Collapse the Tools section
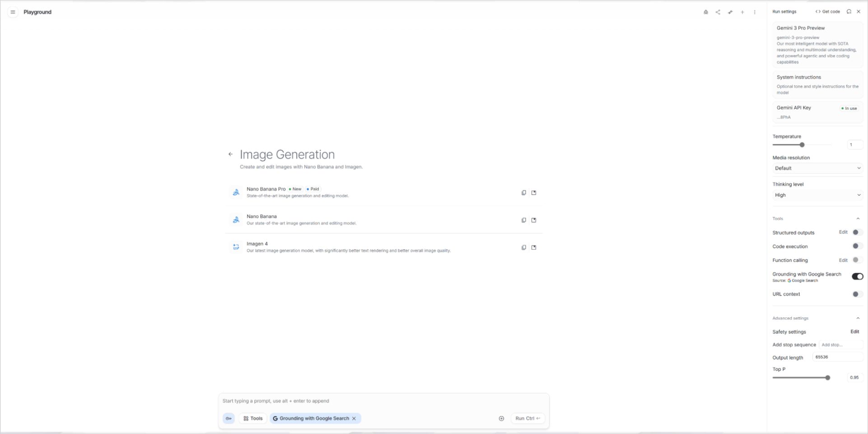The width and height of the screenshot is (868, 434). point(858,218)
